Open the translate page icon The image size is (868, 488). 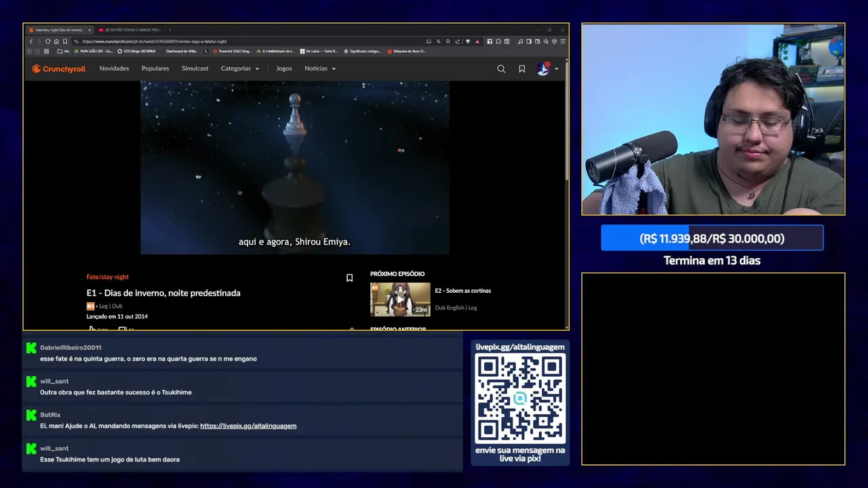(438, 41)
